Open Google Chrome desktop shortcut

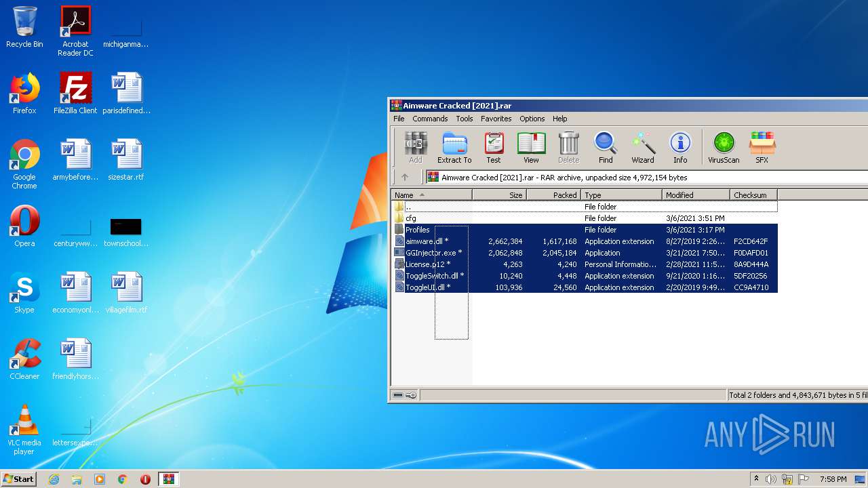[24, 164]
